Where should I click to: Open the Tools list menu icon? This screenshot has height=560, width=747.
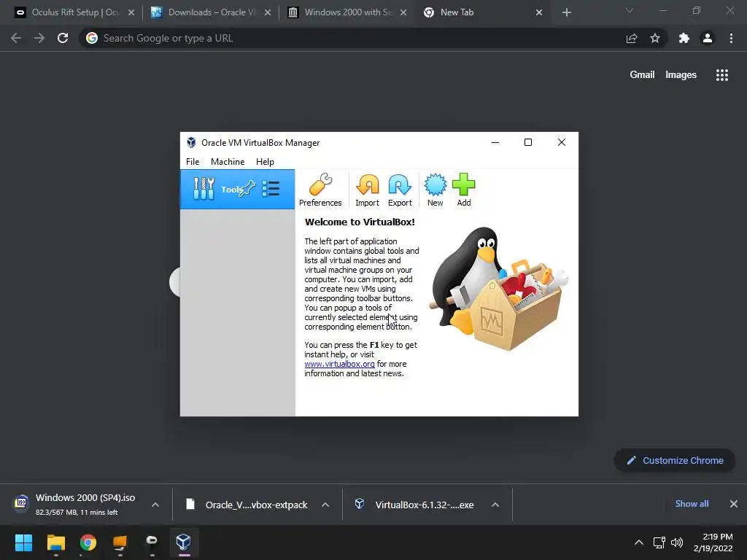(271, 189)
